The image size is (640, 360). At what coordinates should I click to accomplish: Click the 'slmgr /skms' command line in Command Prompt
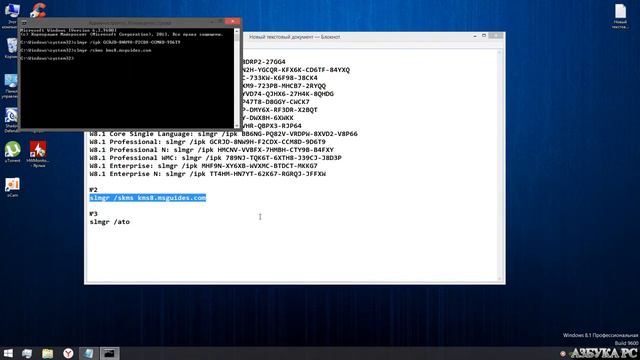[x=86, y=51]
